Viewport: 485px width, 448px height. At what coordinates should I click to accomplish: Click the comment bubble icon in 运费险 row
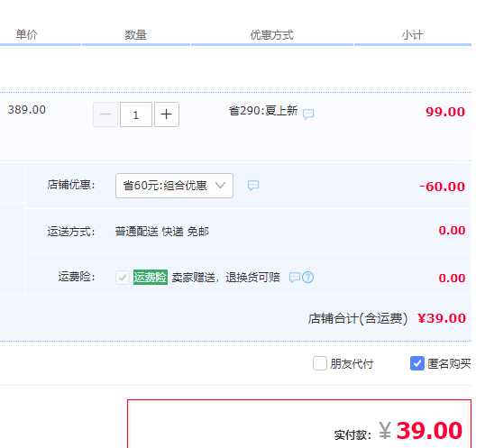(x=295, y=277)
